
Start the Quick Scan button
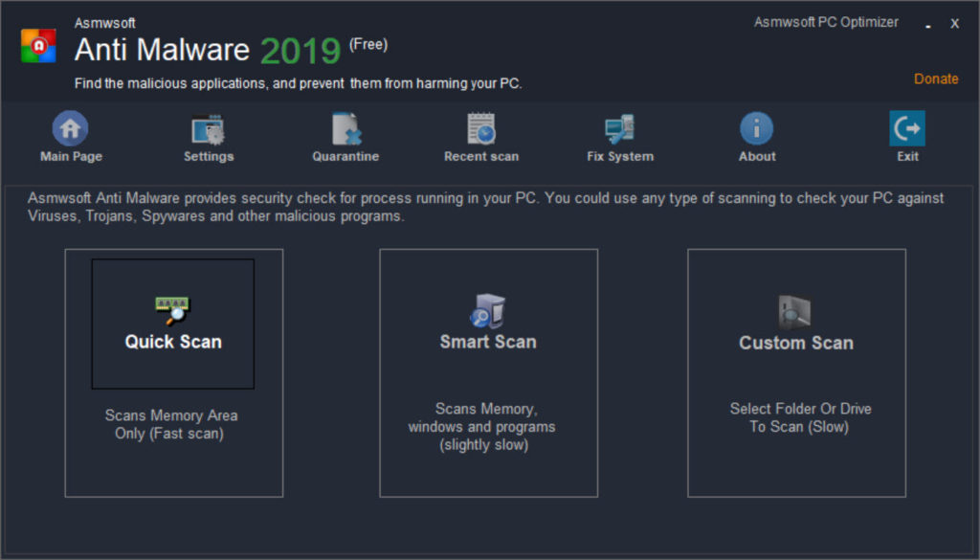173,324
